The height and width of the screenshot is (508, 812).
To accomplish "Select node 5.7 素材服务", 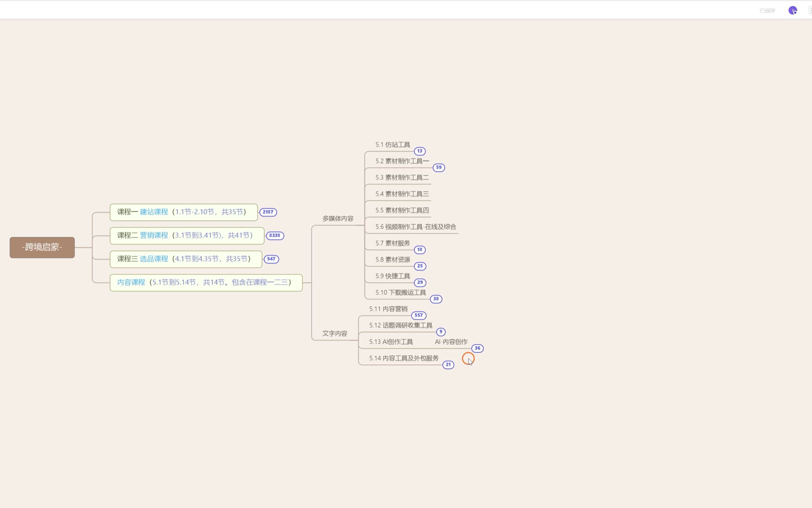I will coord(392,243).
